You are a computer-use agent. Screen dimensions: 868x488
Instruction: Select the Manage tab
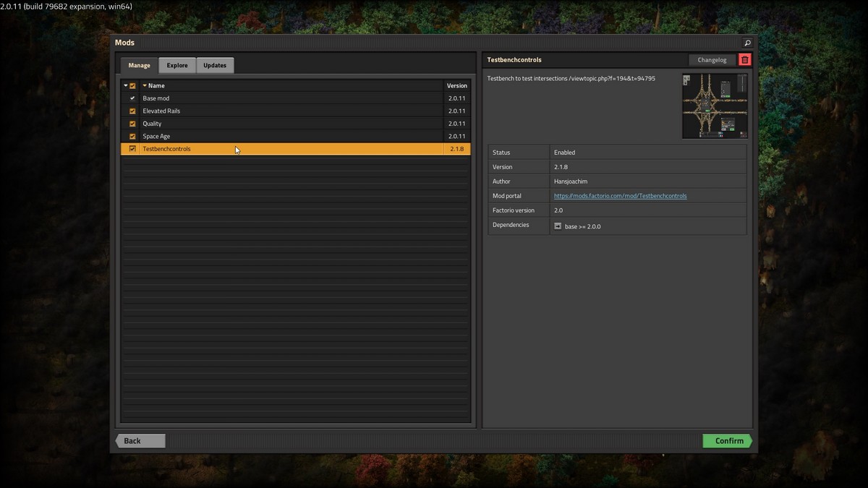click(x=138, y=65)
